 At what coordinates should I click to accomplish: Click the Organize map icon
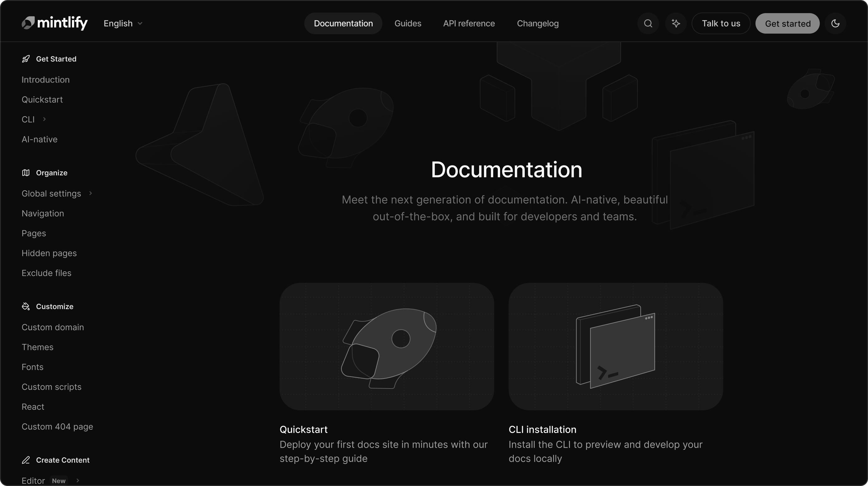(26, 173)
